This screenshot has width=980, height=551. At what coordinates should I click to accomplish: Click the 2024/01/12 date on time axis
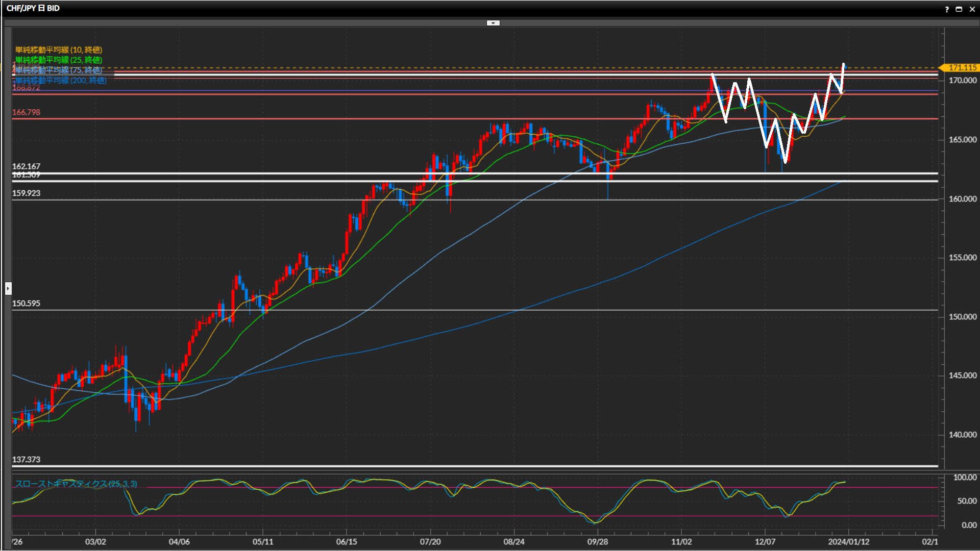(848, 541)
